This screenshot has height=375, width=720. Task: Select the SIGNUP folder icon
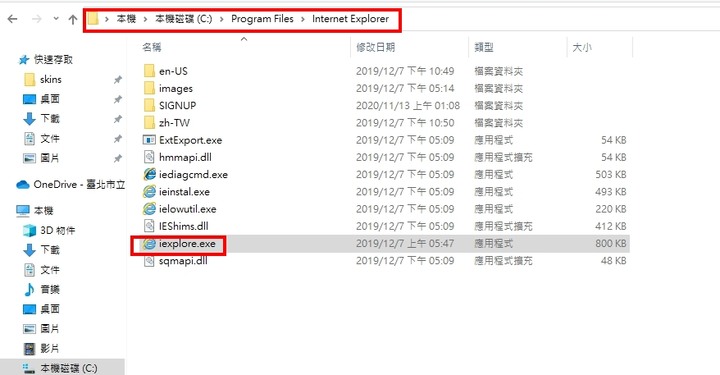point(149,105)
